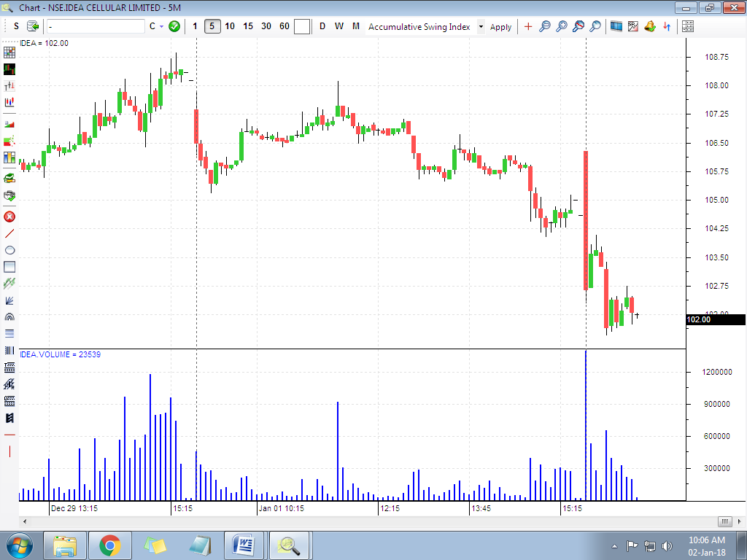The width and height of the screenshot is (747, 560).
Task: Select the Monthly (M) timeframe
Action: (356, 27)
